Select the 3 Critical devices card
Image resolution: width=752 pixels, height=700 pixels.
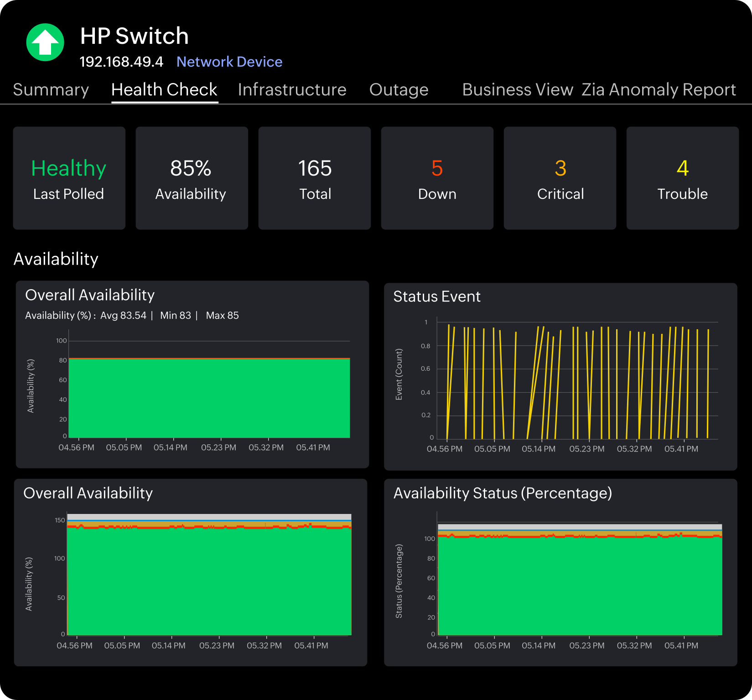560,178
